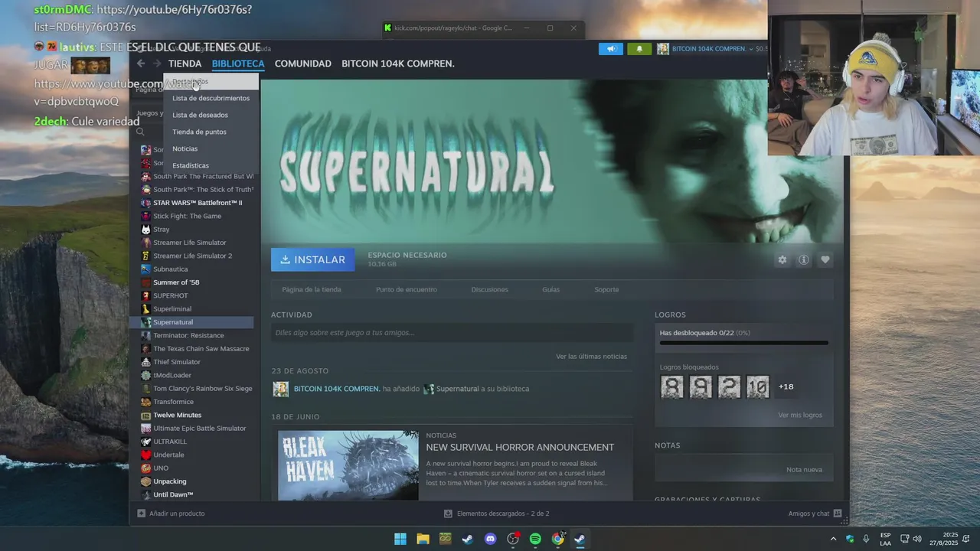Open Discord from the taskbar
This screenshot has width=980, height=551.
click(x=491, y=539)
